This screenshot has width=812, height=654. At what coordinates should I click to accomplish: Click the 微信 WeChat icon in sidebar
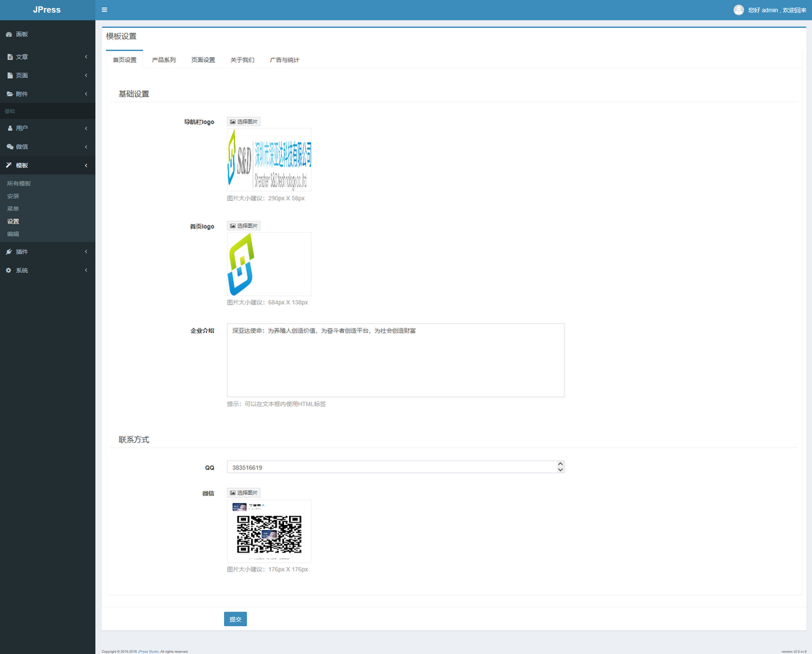coord(9,147)
